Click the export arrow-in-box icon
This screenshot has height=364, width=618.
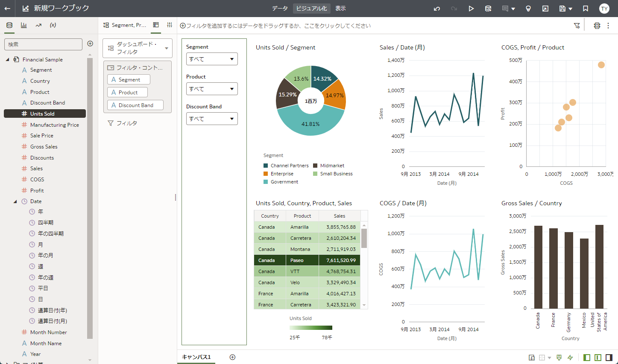coord(545,9)
